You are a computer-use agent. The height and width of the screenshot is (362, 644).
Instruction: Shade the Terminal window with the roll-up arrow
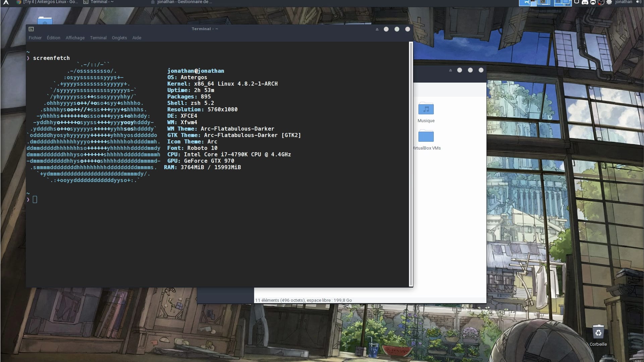point(377,29)
